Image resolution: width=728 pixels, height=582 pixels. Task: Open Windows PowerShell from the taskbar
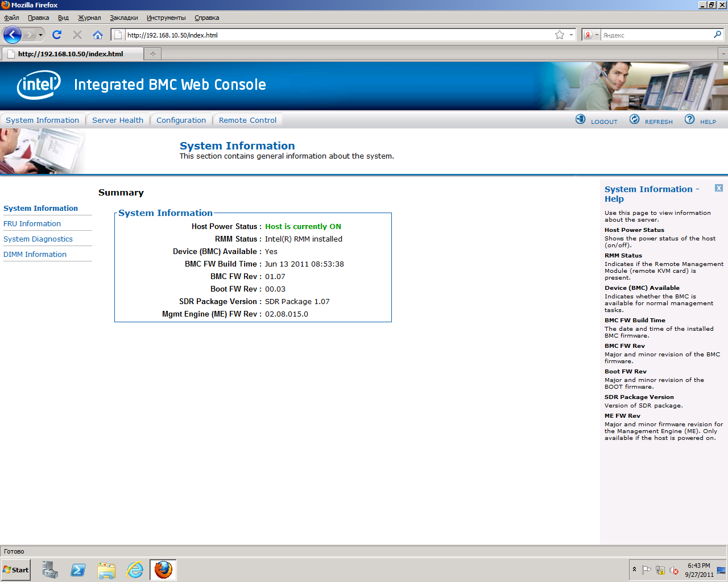pyautogui.click(x=78, y=569)
